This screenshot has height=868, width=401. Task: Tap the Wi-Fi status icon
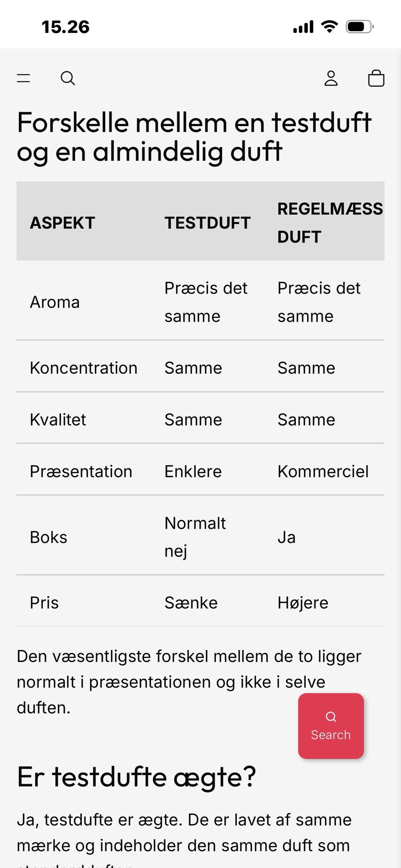pos(329,27)
